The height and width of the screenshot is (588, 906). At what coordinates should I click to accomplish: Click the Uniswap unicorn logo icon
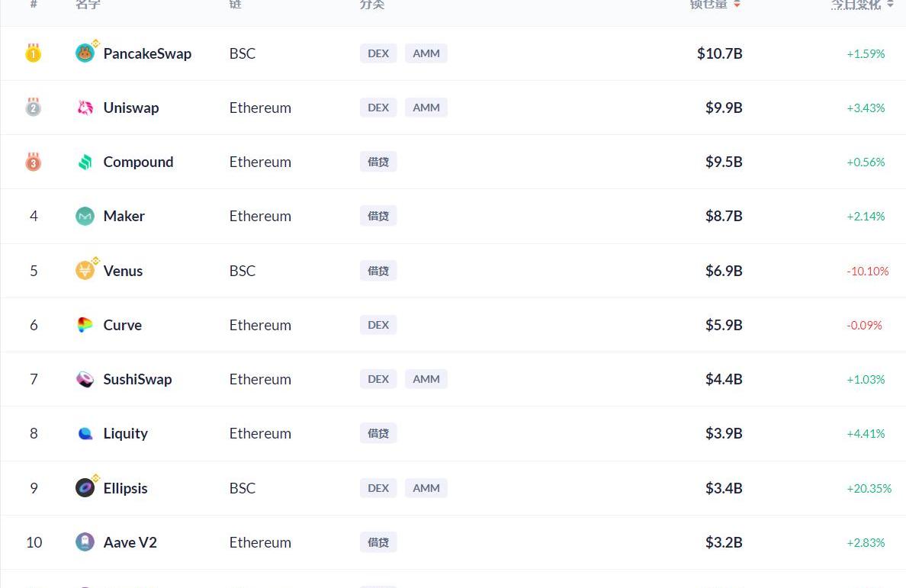tap(85, 108)
